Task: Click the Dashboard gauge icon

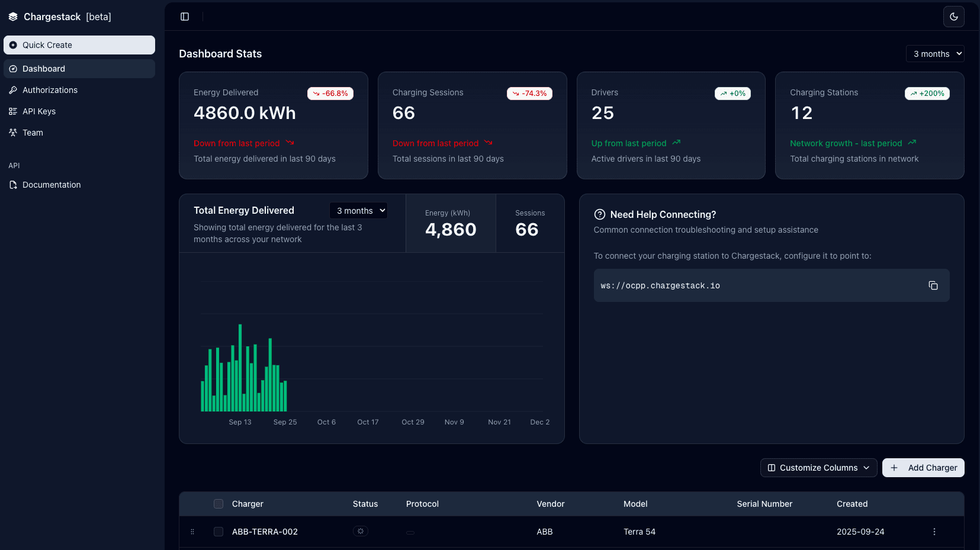Action: tap(13, 69)
